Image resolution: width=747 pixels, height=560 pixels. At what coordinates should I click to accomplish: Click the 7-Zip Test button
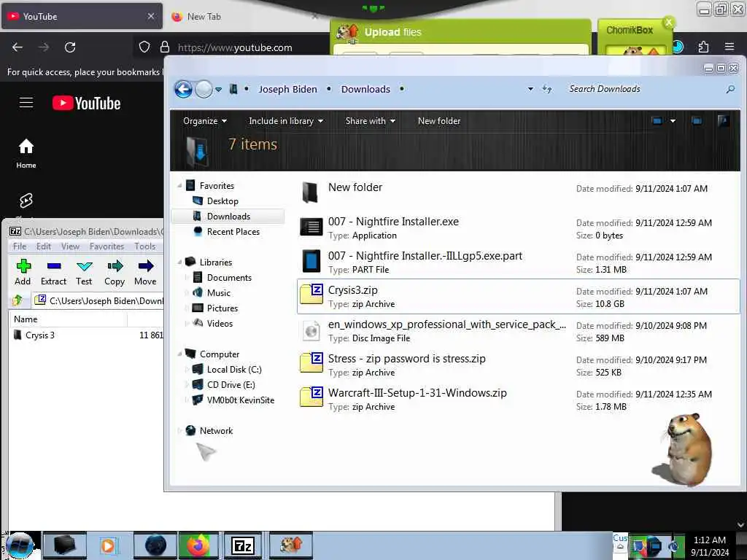[x=84, y=273]
